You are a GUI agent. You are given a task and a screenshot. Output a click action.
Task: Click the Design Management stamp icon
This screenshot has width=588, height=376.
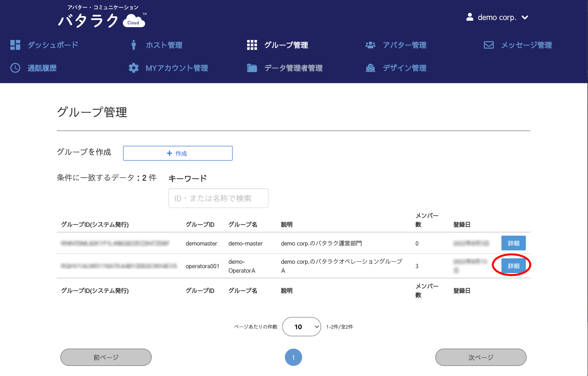point(370,68)
